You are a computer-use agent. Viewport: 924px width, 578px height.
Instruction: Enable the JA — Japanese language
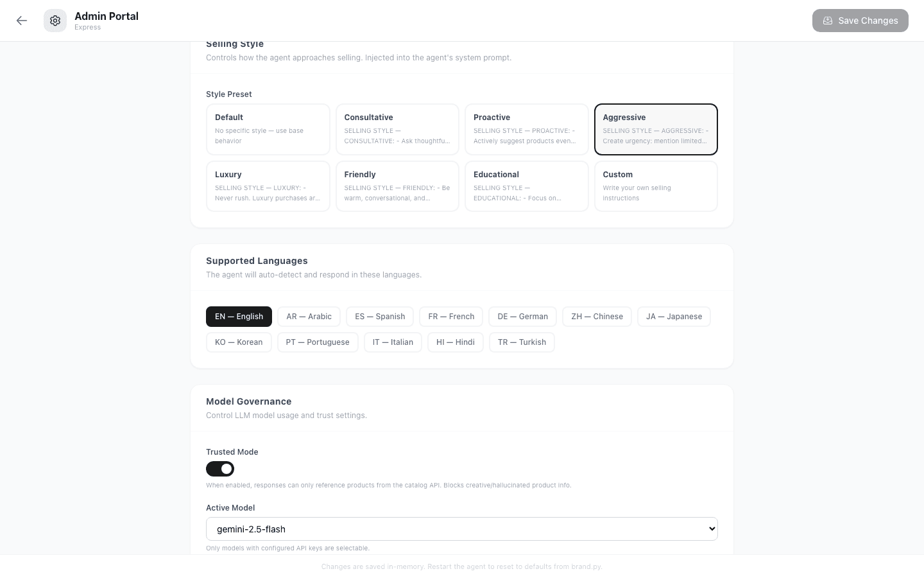coord(674,316)
